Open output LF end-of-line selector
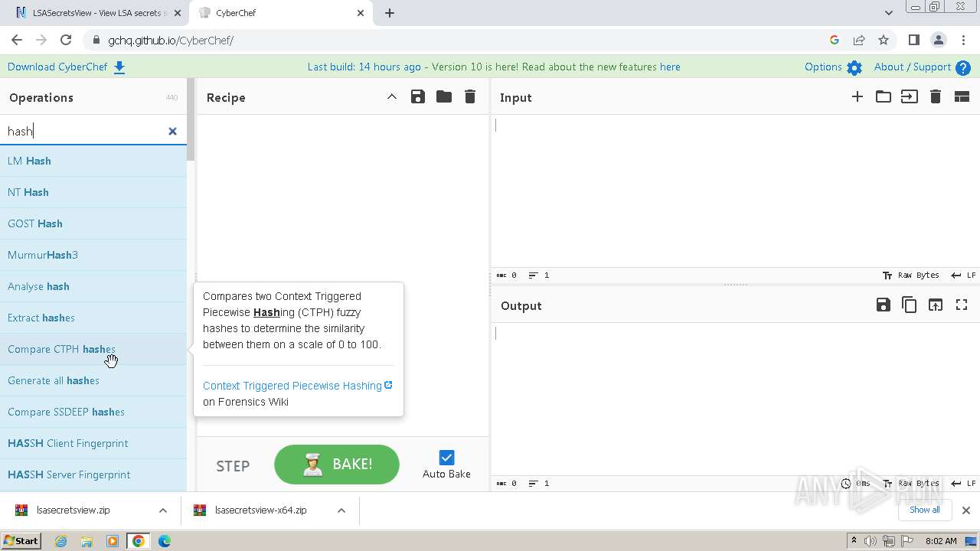Screen dimensions: 980x551 click(963, 483)
